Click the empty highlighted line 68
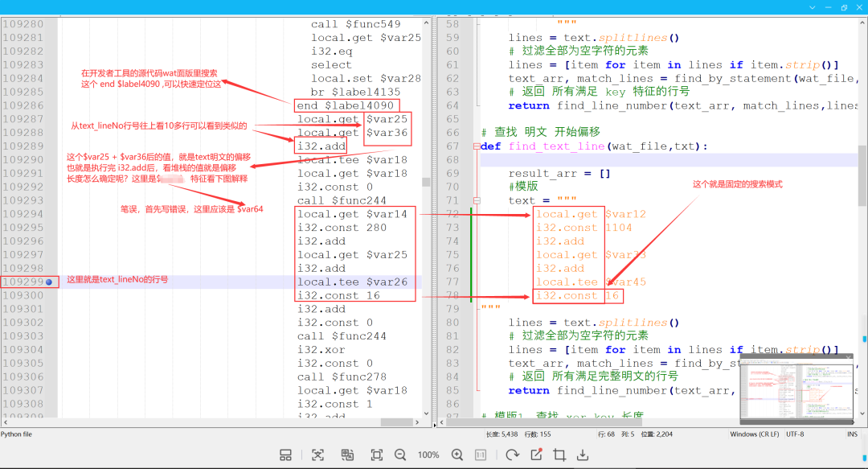Image resolution: width=868 pixels, height=469 pixels. (x=669, y=160)
